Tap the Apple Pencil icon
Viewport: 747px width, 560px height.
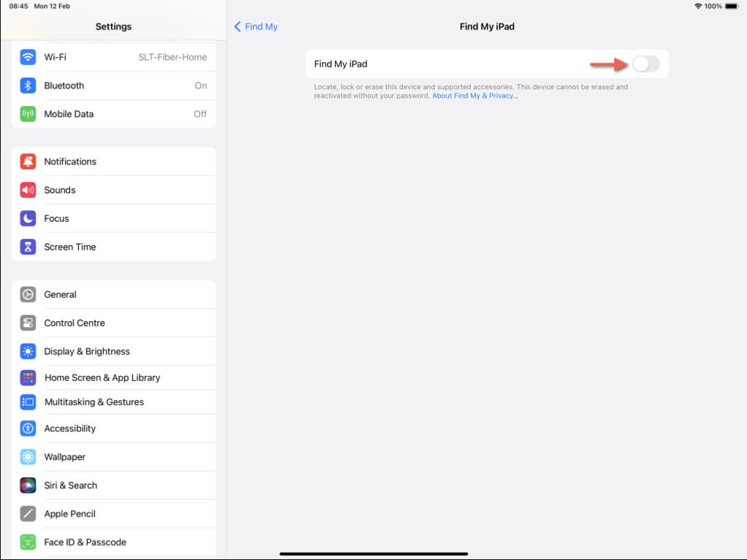pos(28,514)
